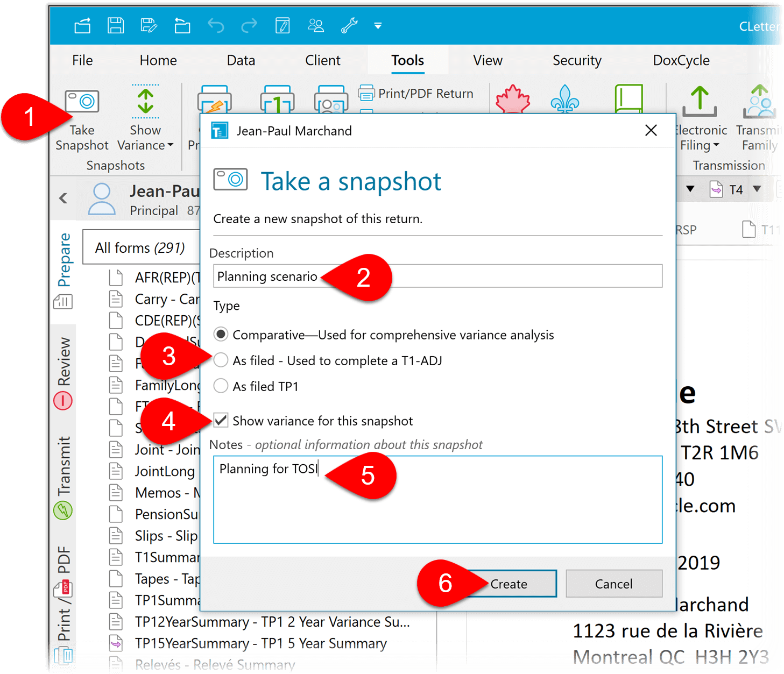
Task: Open the FamilyLong form entry
Action: click(x=154, y=385)
